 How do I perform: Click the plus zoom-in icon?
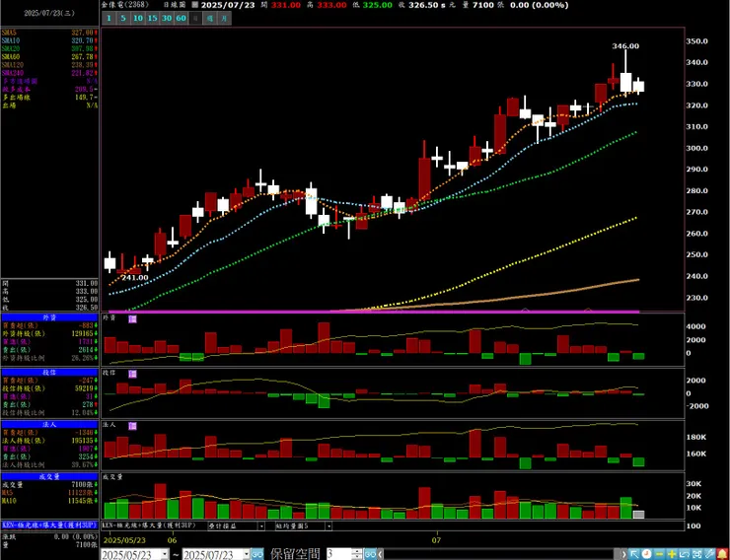pos(672,554)
